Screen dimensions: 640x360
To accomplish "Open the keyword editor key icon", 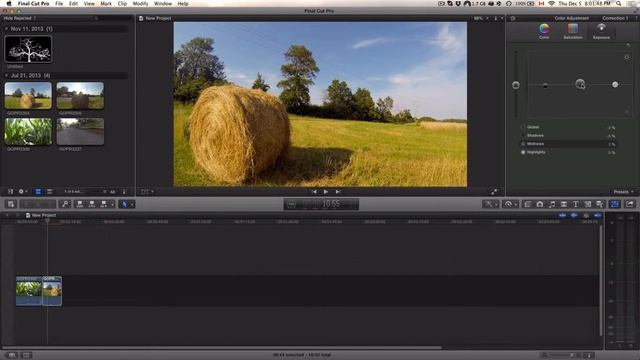I will point(65,204).
